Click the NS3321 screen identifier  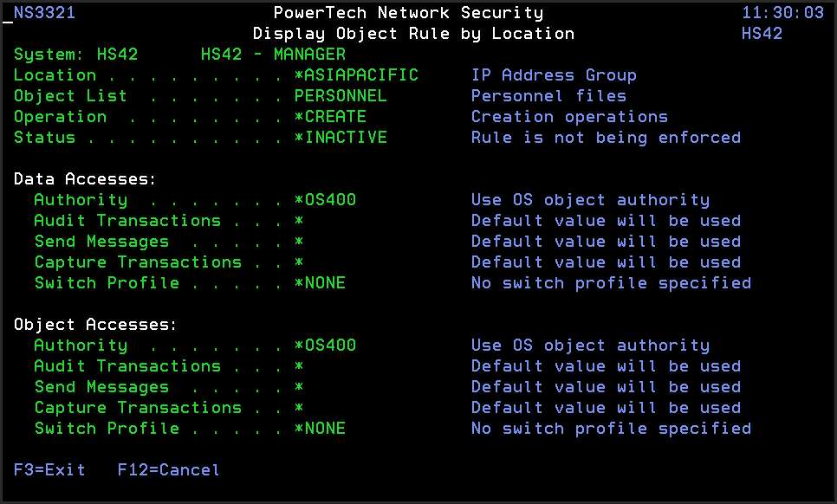(x=44, y=13)
